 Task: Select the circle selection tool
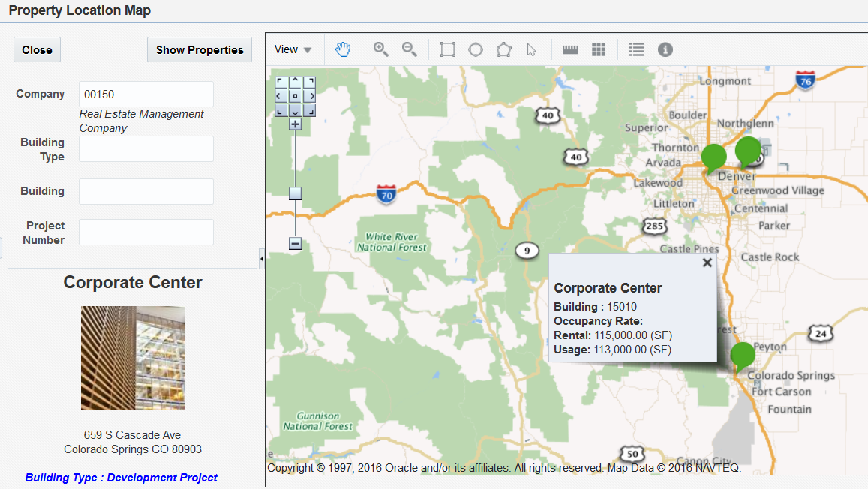(476, 49)
